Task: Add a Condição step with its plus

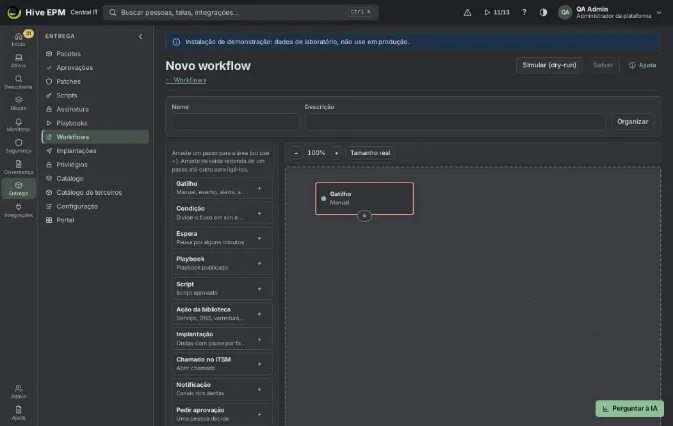Action: [x=259, y=213]
